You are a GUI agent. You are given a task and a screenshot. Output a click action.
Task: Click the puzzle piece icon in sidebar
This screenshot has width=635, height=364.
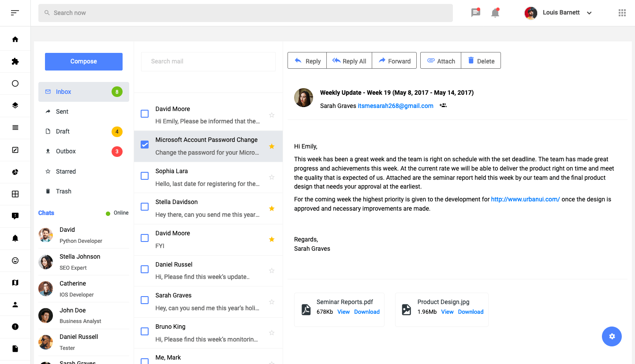pos(15,61)
